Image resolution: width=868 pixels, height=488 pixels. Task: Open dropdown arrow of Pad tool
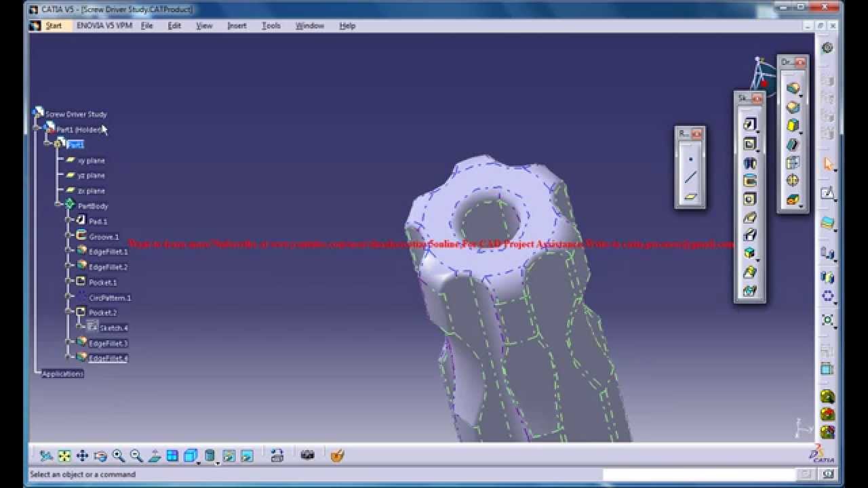(x=757, y=132)
